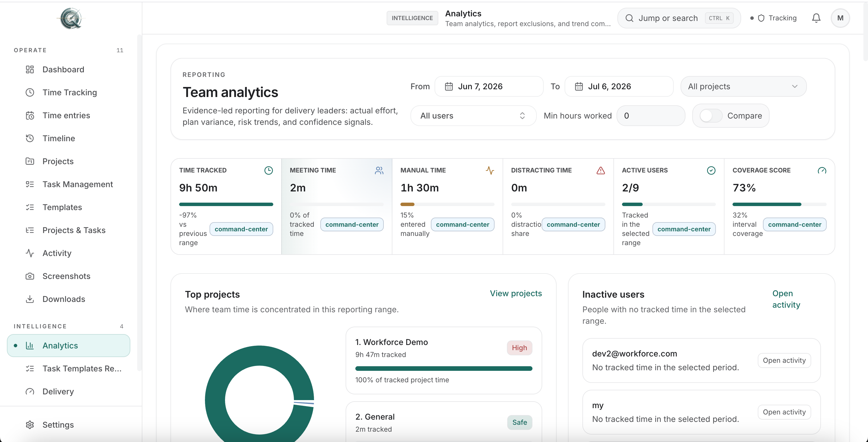
Task: Click the Screenshots camera icon
Action: pos(30,276)
